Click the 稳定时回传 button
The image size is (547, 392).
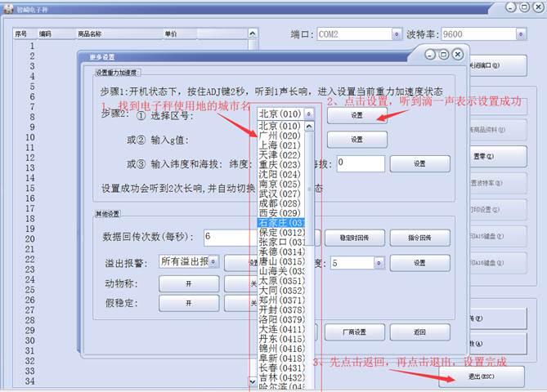[354, 238]
